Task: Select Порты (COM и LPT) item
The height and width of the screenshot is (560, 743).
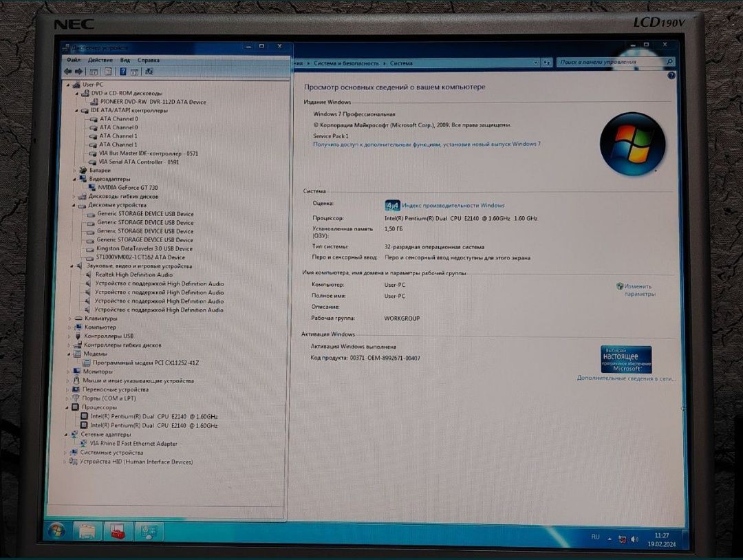Action: 109,398
